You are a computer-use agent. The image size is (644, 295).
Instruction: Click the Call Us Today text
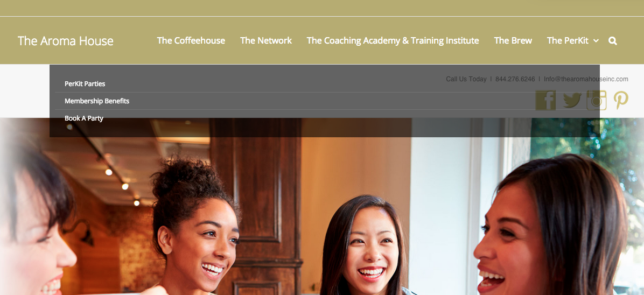coord(466,79)
